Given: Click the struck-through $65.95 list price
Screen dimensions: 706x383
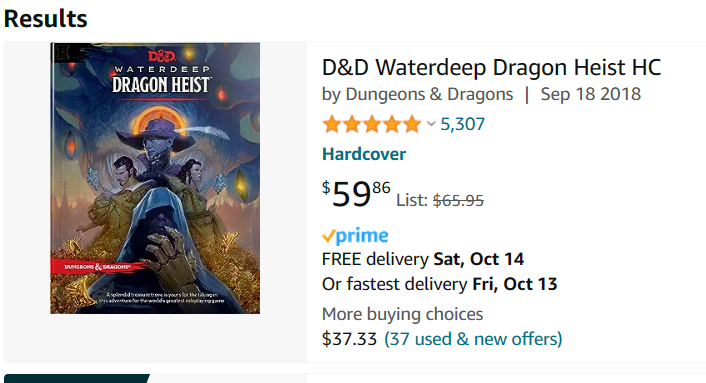Looking at the screenshot, I should click(458, 200).
